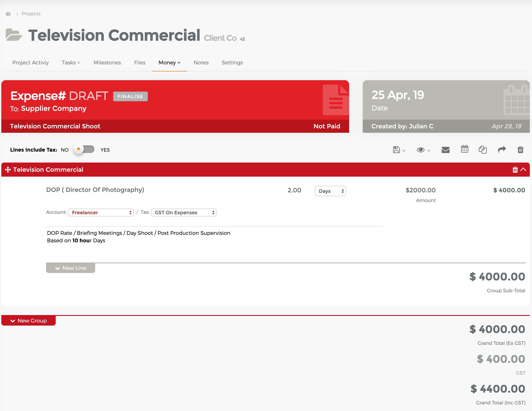
Task: Click the $ 4000.00 line total
Action: pos(509,190)
